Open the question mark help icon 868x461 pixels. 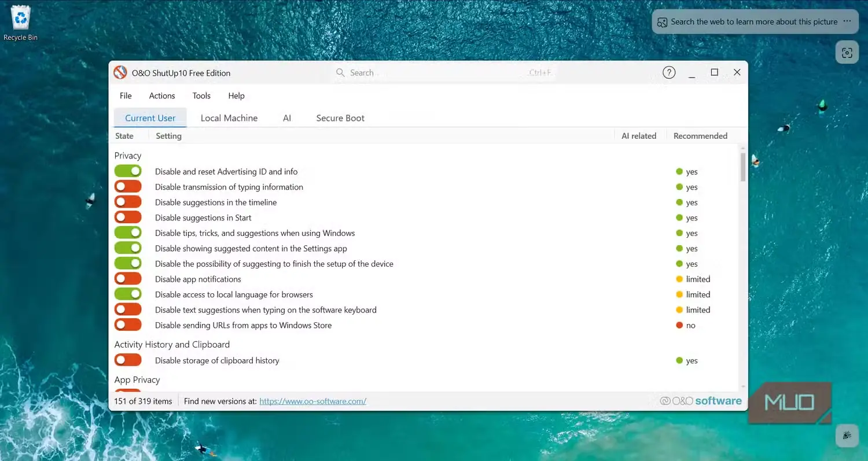(x=669, y=72)
